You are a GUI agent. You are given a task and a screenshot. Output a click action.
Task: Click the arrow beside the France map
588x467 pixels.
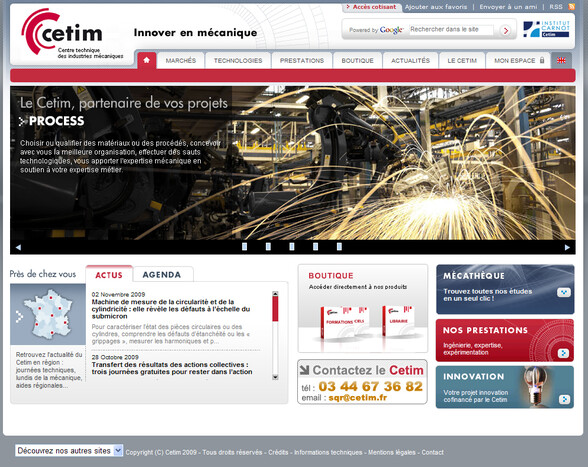19,317
